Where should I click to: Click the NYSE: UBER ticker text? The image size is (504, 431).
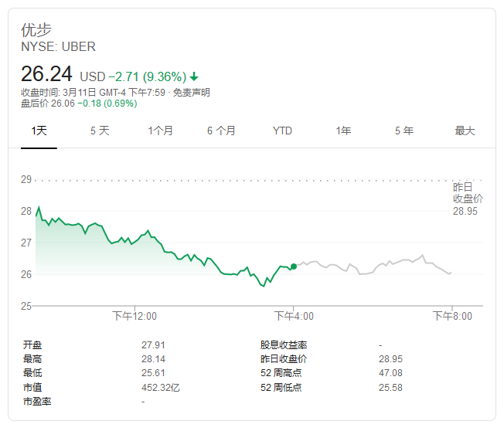(x=58, y=46)
